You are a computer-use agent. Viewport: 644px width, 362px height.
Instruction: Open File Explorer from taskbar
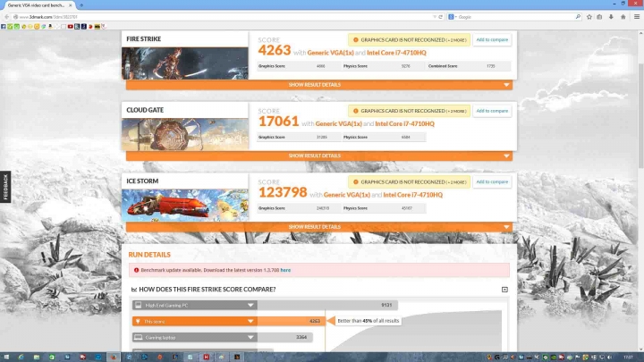pos(36,357)
